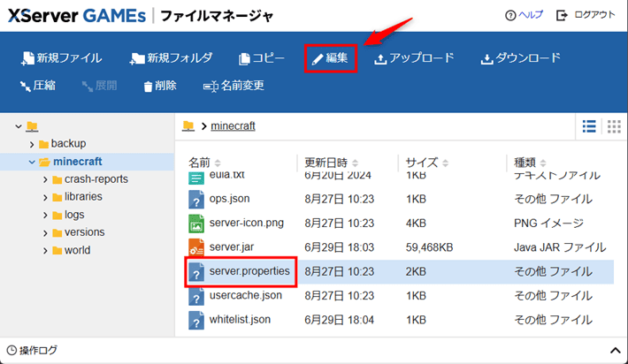Viewport: 628px width, 364px height.
Task: Click the Download (ダウンロード) button
Action: [520, 58]
